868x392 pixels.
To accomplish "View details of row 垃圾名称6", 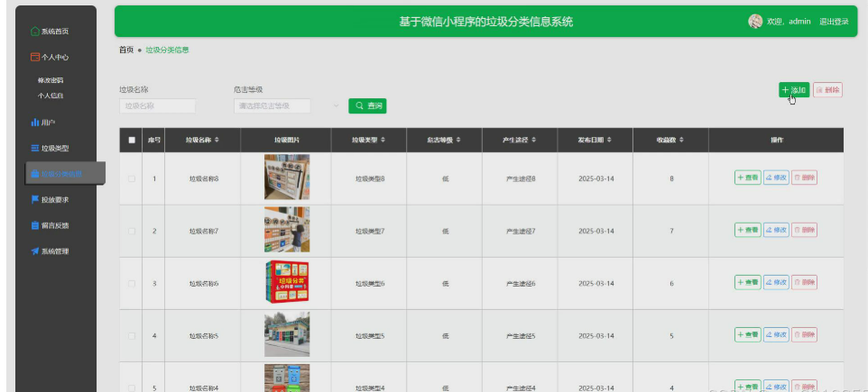I will pos(747,283).
